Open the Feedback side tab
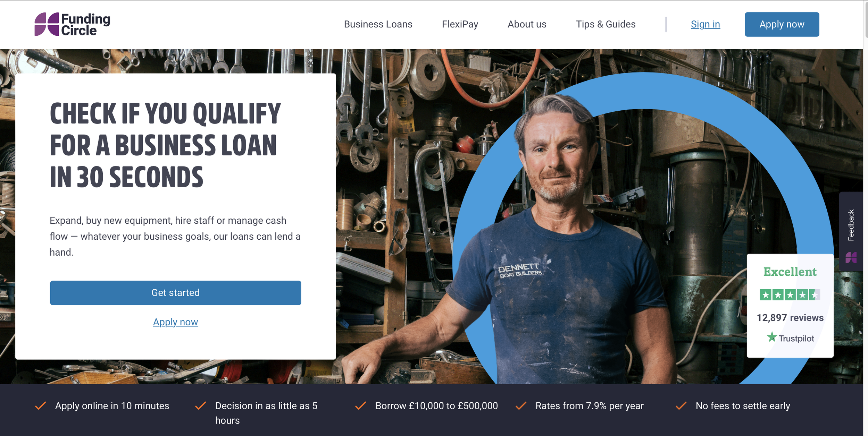This screenshot has height=436, width=868. coord(851,231)
